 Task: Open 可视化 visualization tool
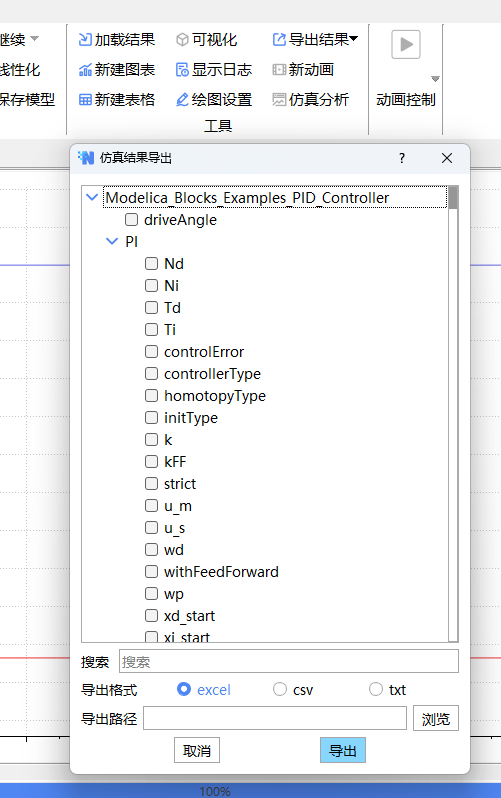point(206,40)
